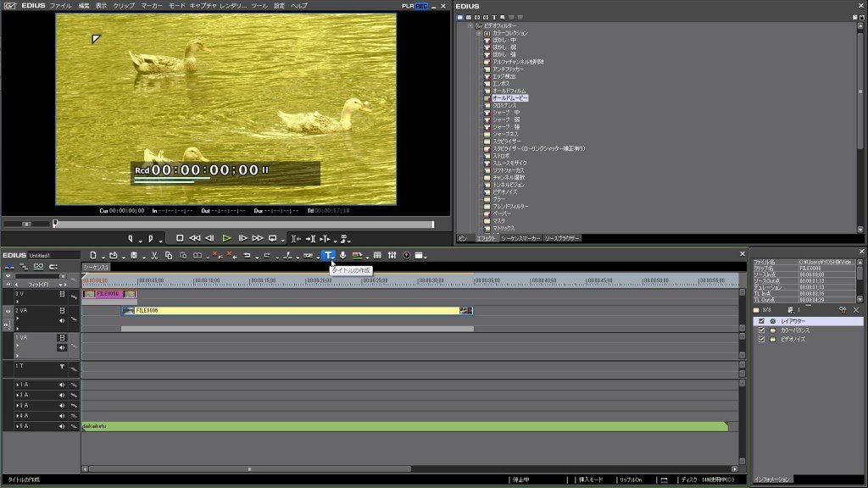This screenshot has width=868, height=488.
Task: Expand the カラーコレクション folder
Action: point(479,33)
